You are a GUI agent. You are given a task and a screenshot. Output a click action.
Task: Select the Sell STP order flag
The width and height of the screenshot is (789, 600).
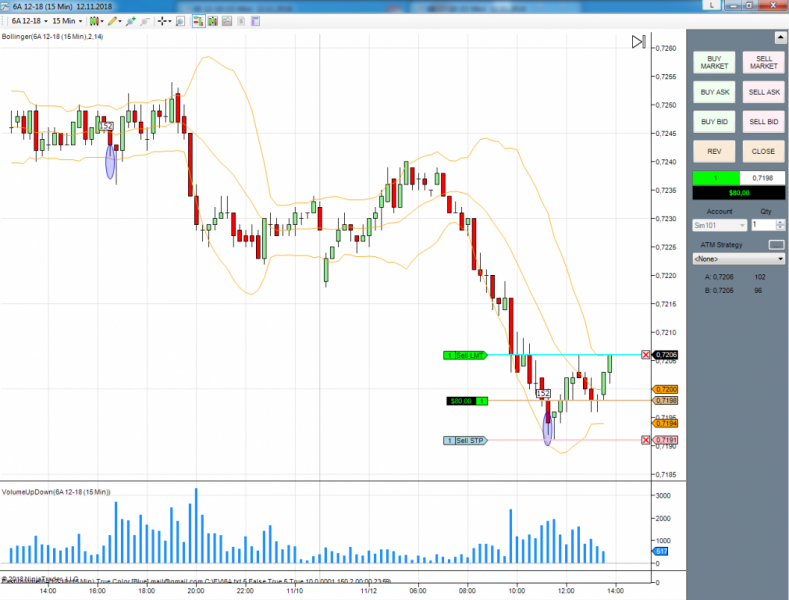click(465, 440)
